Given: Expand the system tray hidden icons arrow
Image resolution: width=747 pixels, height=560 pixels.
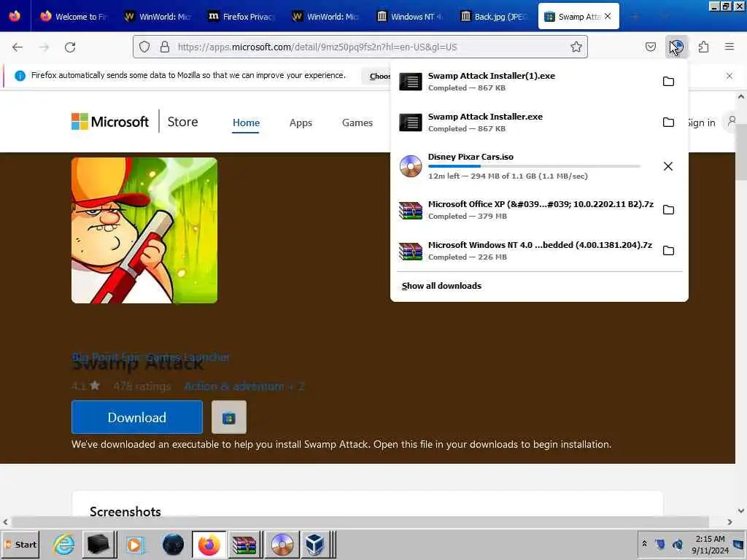Looking at the screenshot, I should (645, 543).
